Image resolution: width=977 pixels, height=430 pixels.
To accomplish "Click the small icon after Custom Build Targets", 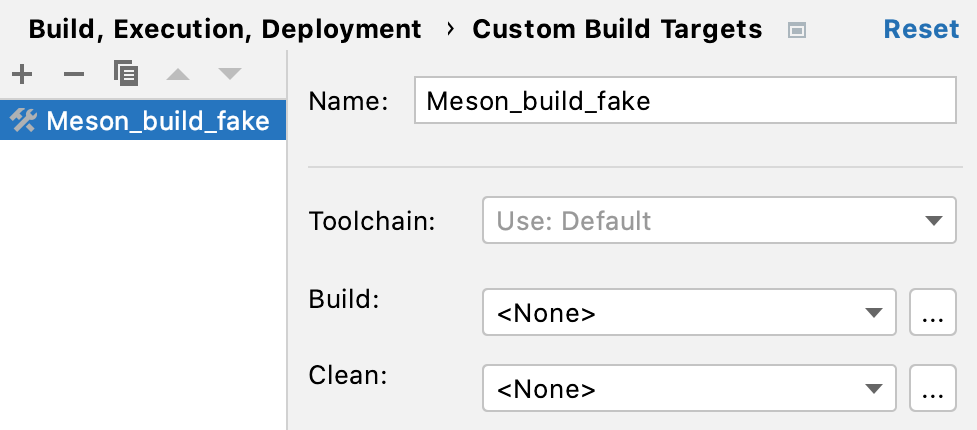I will (x=796, y=30).
